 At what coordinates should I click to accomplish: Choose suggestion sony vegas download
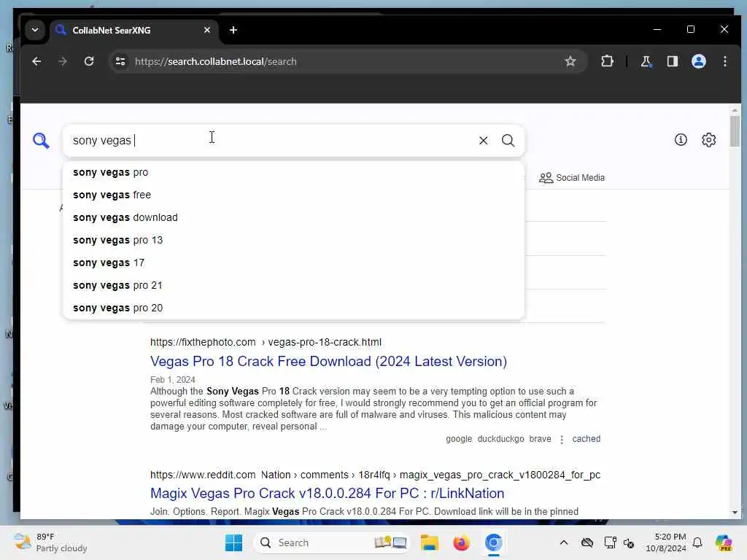[293, 217]
